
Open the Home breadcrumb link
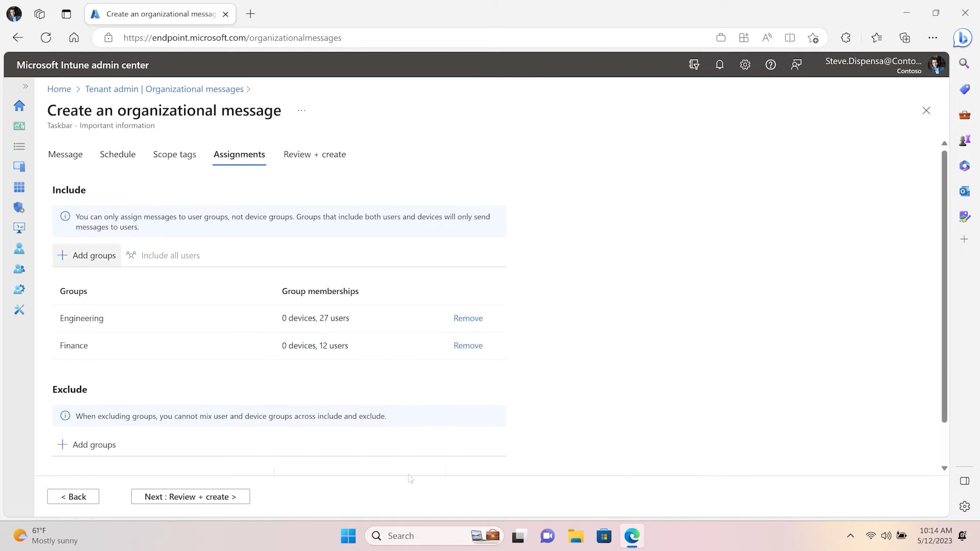59,89
